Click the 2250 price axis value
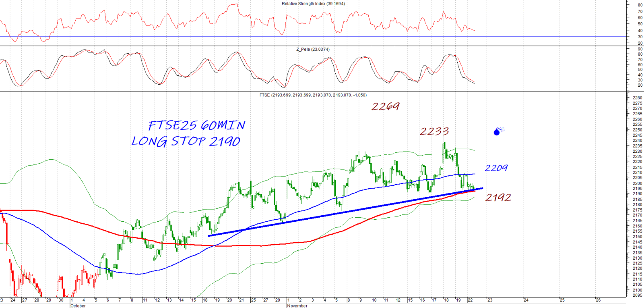644x308 pixels. pos(637,130)
